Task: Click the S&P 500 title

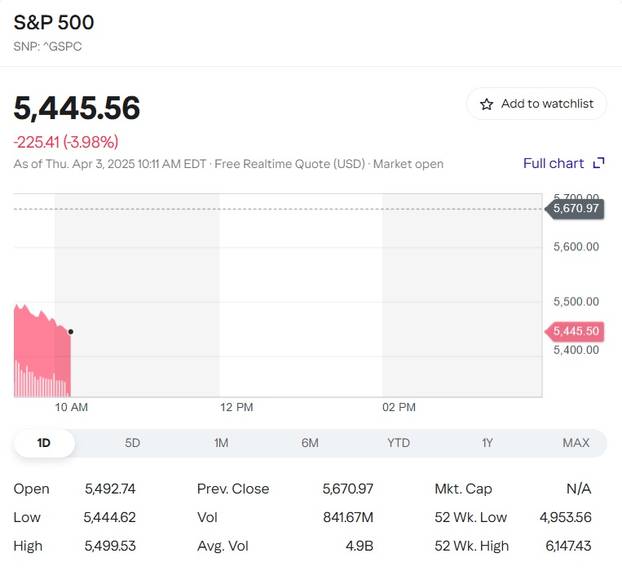Action: point(54,22)
